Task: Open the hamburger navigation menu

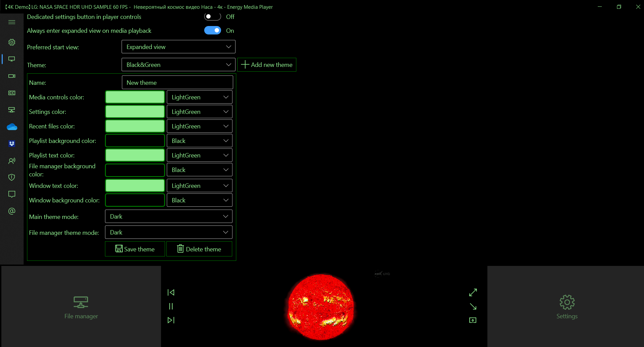Action: (12, 22)
